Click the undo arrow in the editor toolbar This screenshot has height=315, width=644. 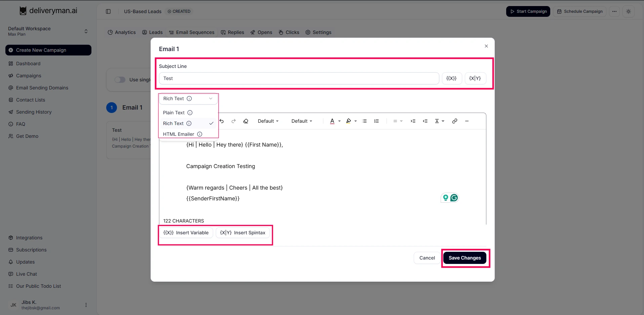[x=222, y=121]
